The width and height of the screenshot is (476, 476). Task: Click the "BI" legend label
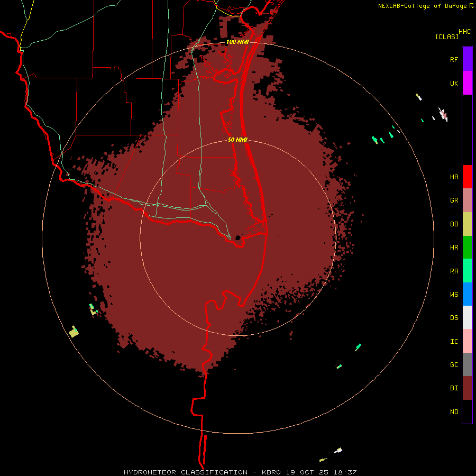click(454, 388)
